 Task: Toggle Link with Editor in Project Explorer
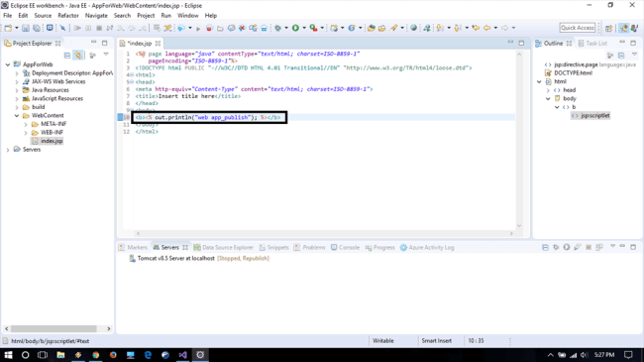[x=78, y=55]
